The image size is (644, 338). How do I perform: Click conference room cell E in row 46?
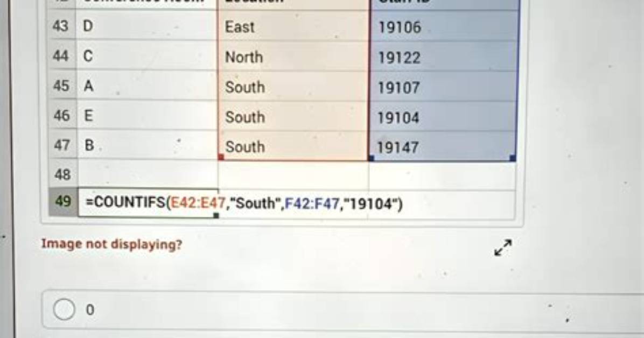click(147, 115)
